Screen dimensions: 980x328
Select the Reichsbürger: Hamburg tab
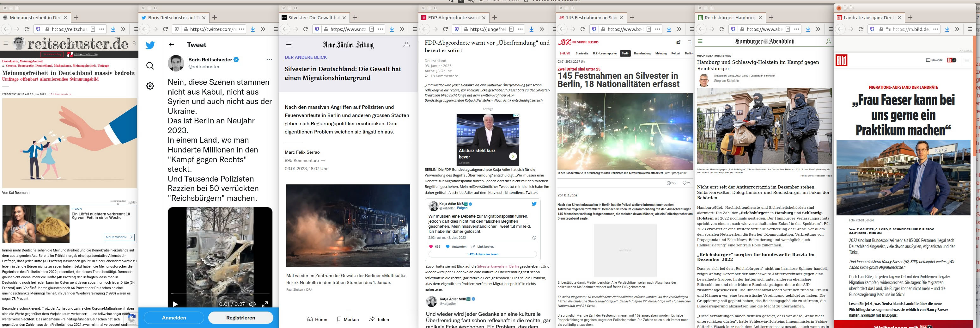pyautogui.click(x=730, y=17)
